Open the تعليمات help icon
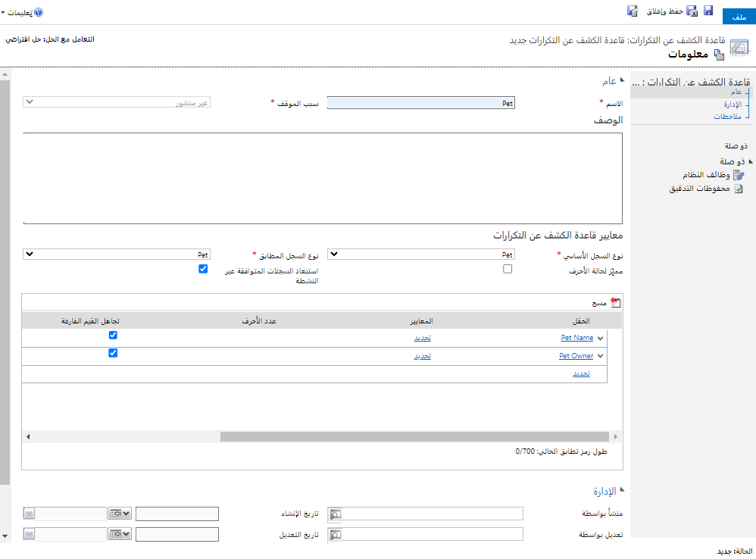 39,13
